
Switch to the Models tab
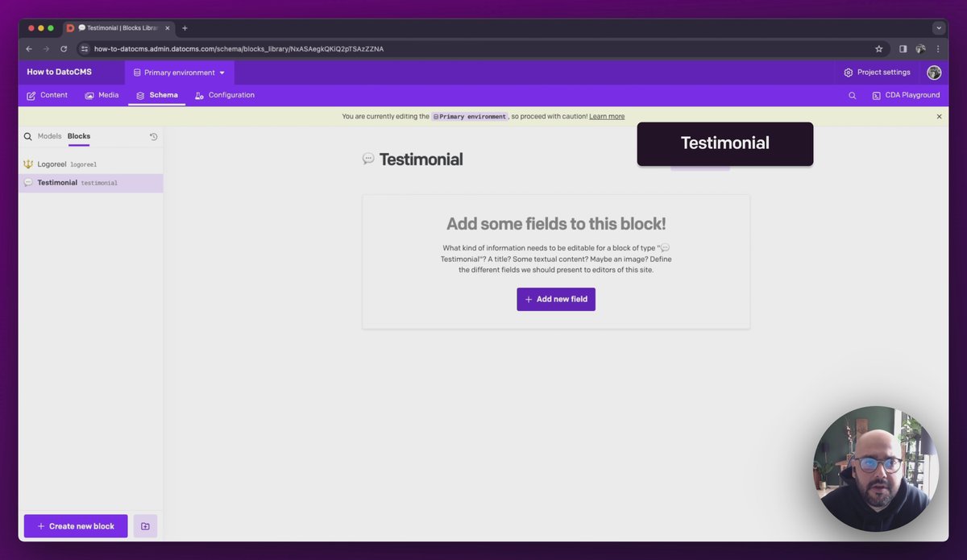pyautogui.click(x=49, y=136)
